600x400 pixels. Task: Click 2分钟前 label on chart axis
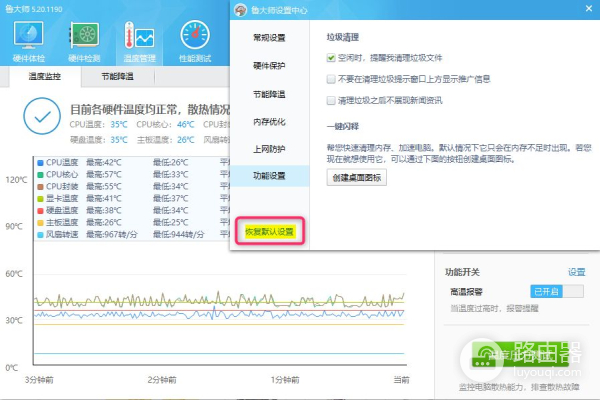coord(162,380)
